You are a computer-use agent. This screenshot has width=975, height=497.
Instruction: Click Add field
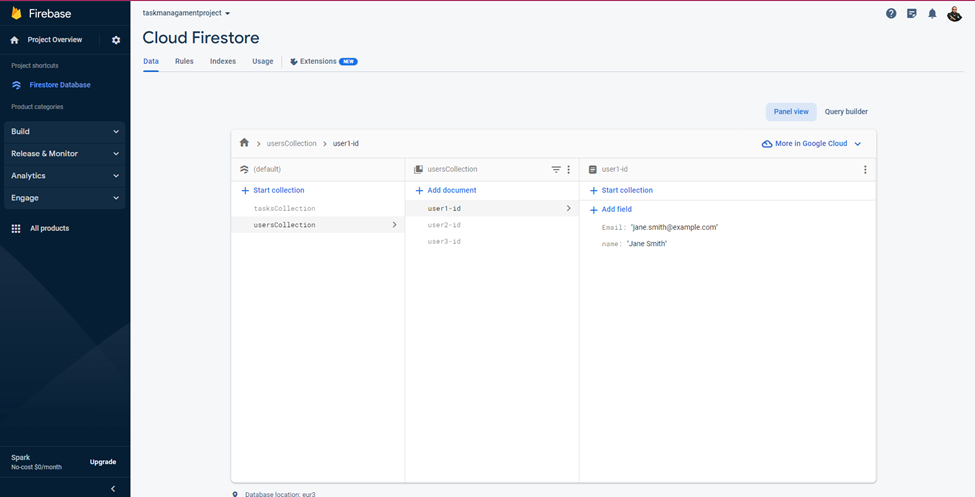(x=611, y=210)
